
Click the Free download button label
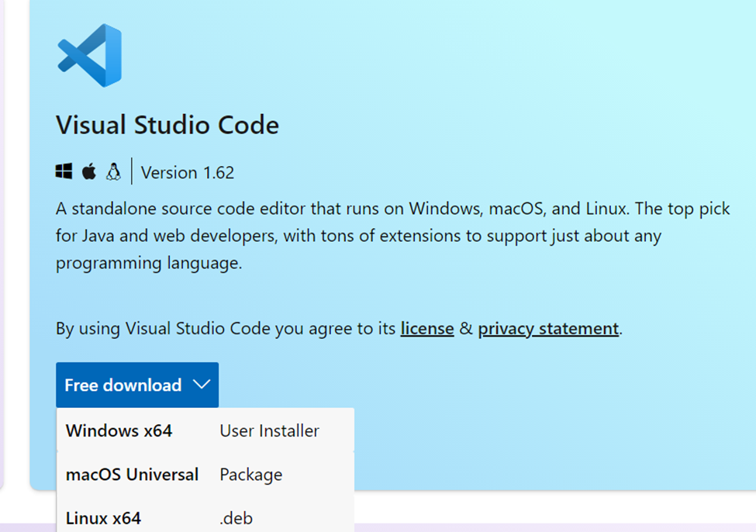(x=123, y=385)
